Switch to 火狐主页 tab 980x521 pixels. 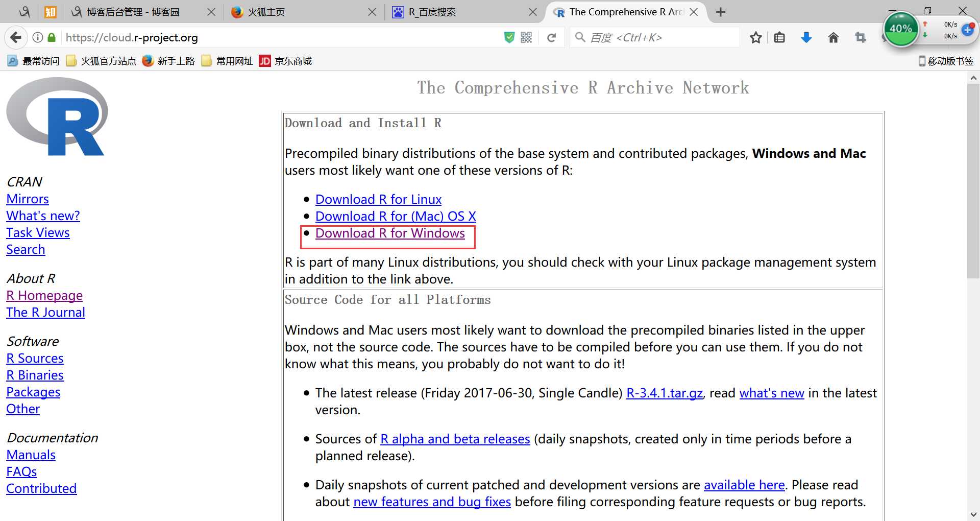click(265, 12)
